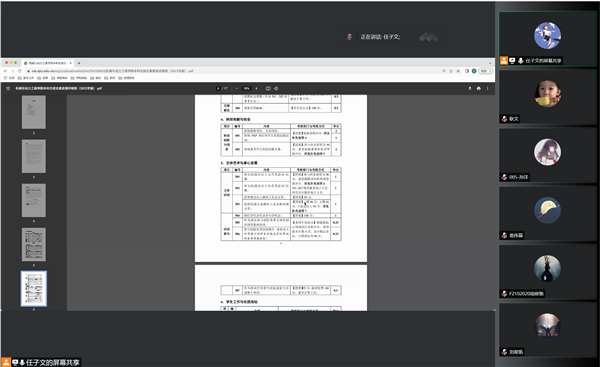Open the PDF viewer more-actions menu

(x=488, y=88)
